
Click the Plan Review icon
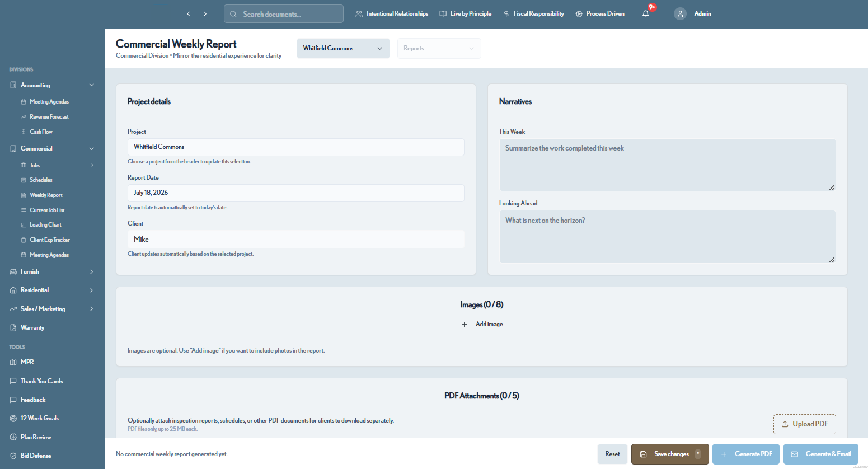13,437
